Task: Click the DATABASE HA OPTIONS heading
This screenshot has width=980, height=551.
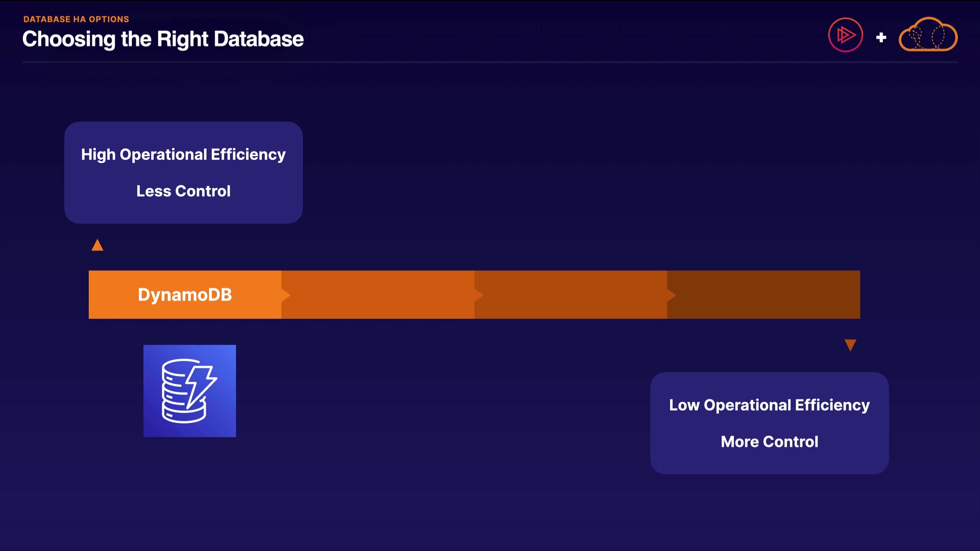Action: [76, 19]
